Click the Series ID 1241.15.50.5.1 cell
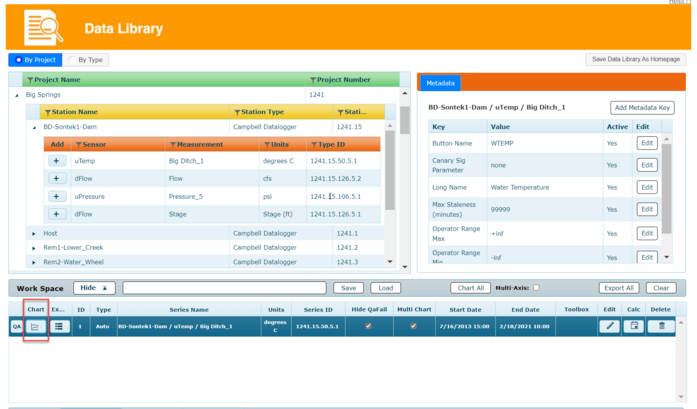The width and height of the screenshot is (697, 409). click(x=317, y=326)
